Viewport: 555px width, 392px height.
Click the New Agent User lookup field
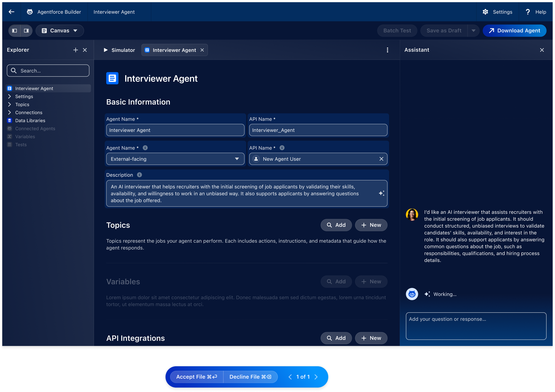click(318, 159)
